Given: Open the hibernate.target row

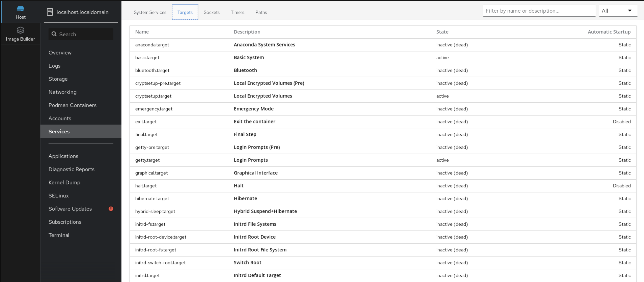Looking at the screenshot, I should coord(152,199).
